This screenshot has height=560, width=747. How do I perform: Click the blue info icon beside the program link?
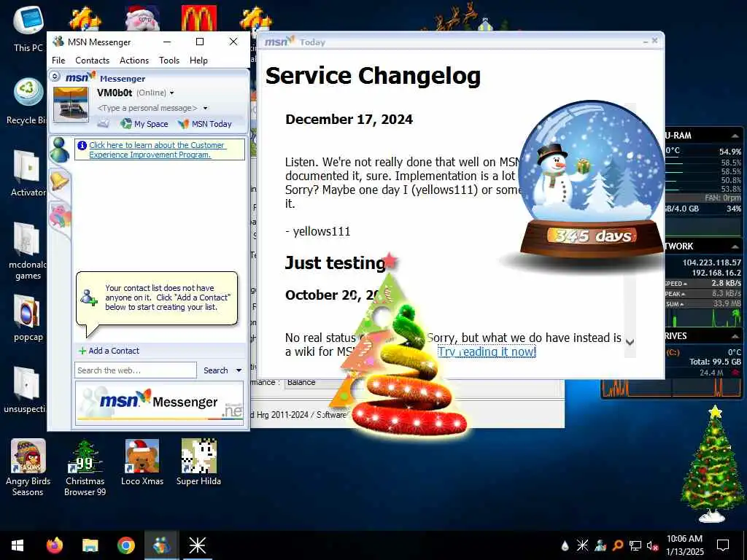click(82, 146)
